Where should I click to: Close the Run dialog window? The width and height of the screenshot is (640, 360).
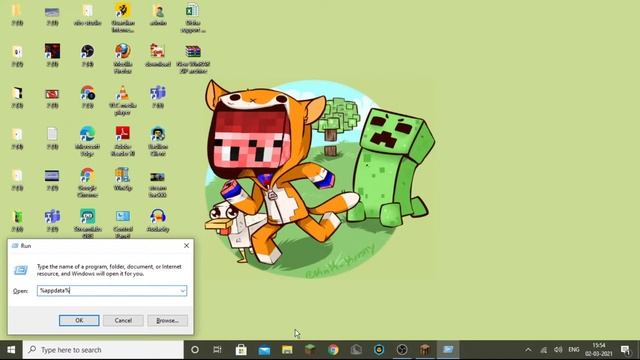[187, 245]
